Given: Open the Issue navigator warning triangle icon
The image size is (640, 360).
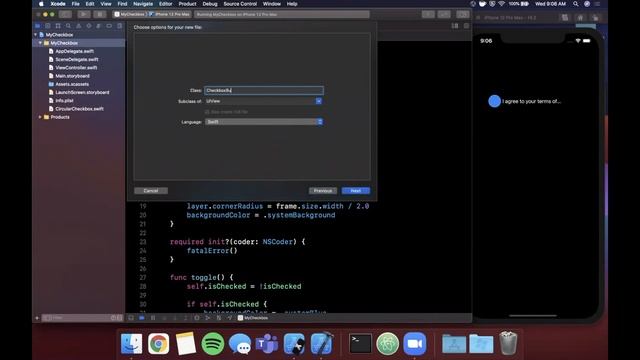Looking at the screenshot, I should click(78, 26).
